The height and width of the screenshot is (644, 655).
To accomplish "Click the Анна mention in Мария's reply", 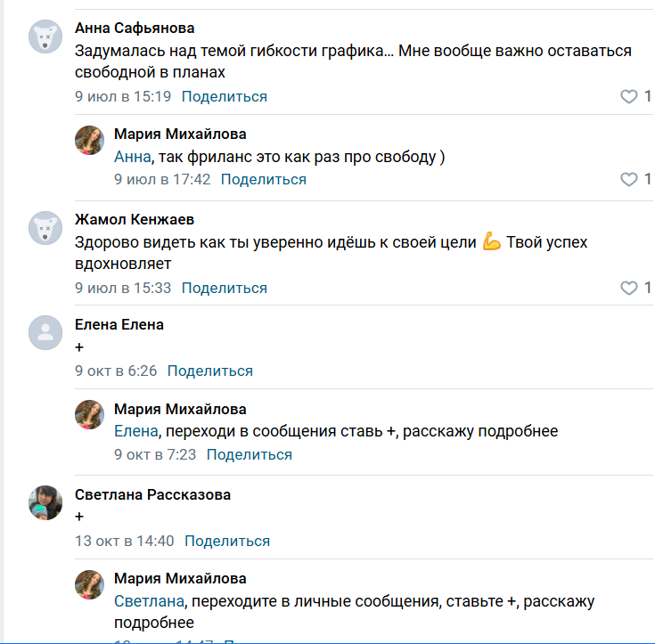I will 133,156.
